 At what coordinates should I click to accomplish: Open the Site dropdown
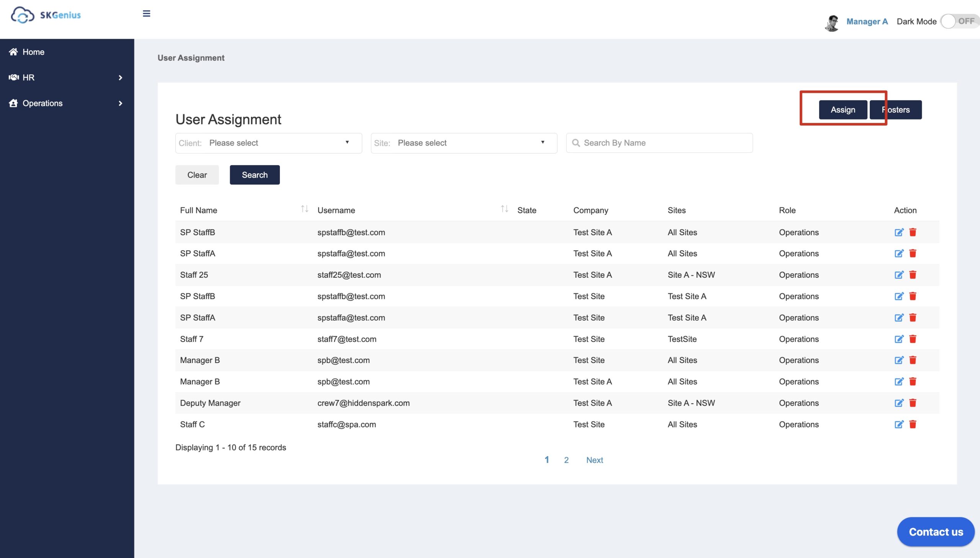click(464, 143)
